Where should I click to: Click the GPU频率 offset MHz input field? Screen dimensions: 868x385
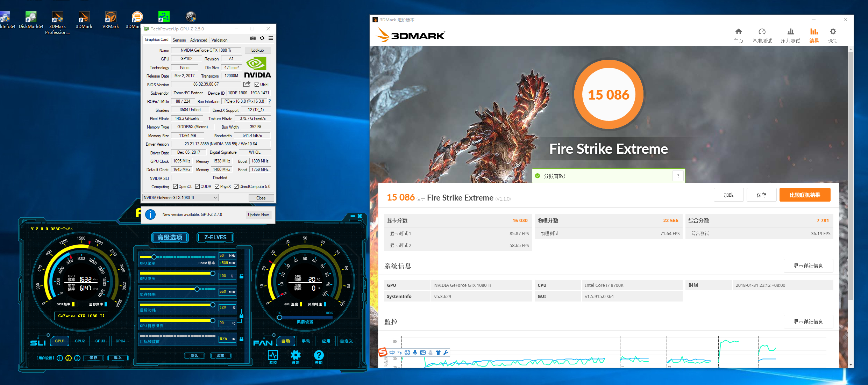point(227,256)
